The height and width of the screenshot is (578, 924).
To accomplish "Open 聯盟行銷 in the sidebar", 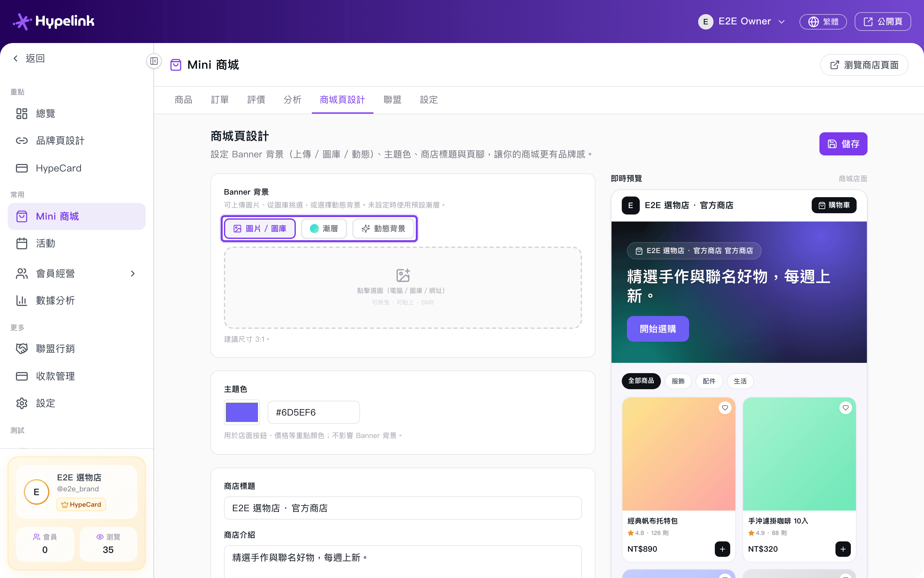I will pyautogui.click(x=76, y=349).
